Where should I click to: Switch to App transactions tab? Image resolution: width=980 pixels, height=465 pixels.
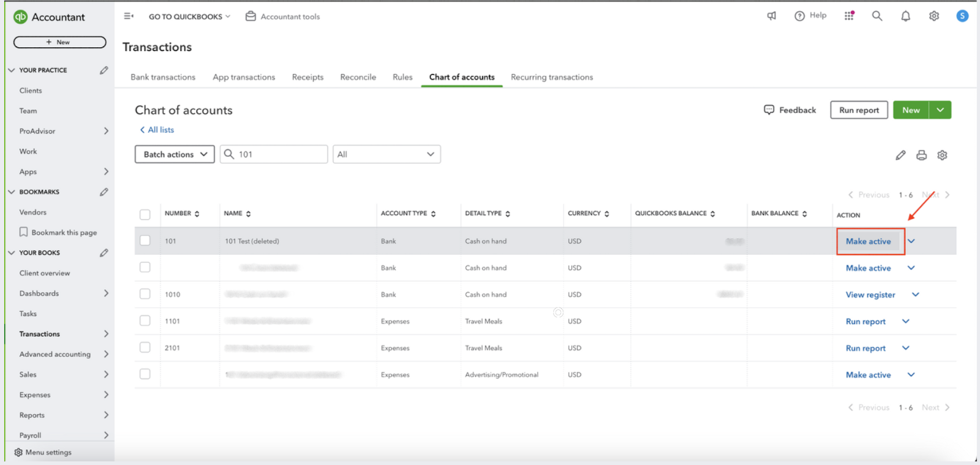coord(244,77)
